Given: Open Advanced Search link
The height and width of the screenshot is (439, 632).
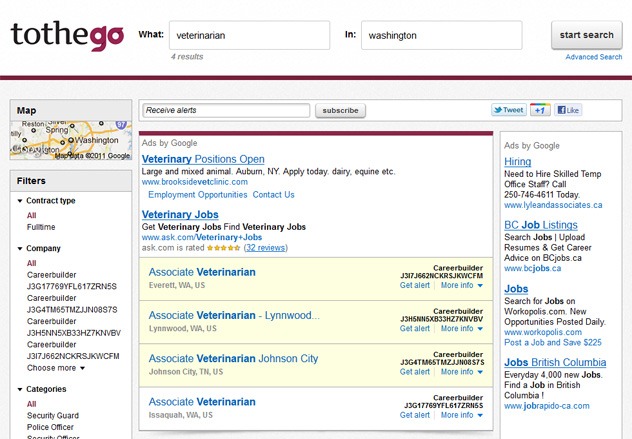Looking at the screenshot, I should (594, 57).
